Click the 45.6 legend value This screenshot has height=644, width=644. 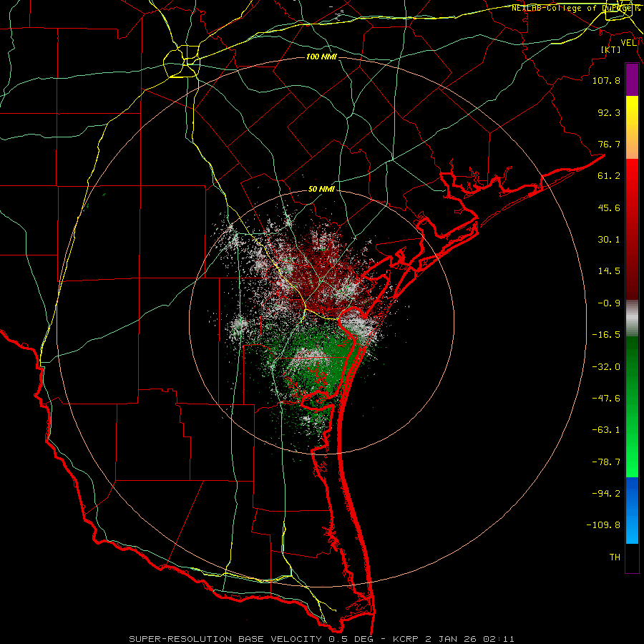coord(609,208)
